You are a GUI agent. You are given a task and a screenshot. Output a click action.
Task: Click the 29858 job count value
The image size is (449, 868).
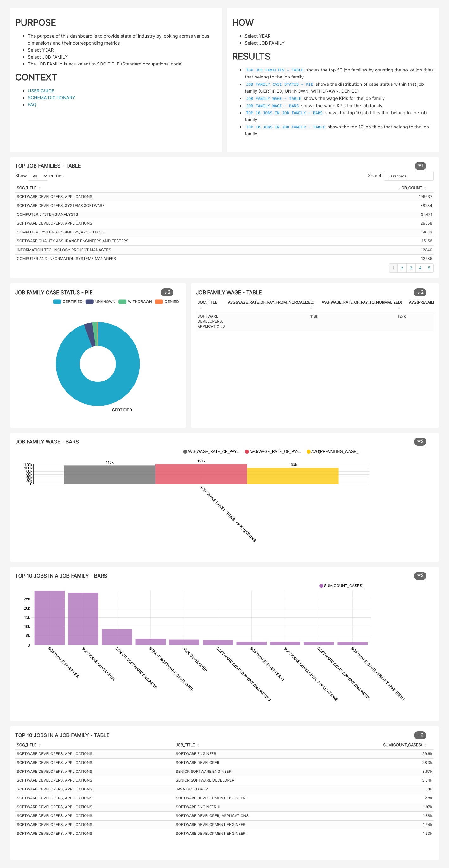coord(426,223)
